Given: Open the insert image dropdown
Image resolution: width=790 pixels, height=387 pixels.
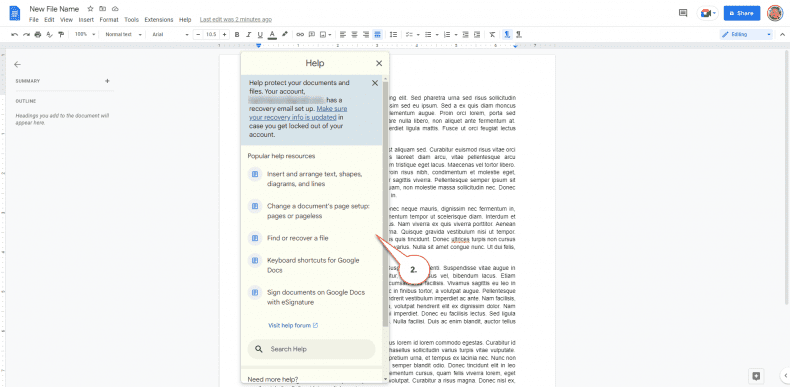Looking at the screenshot, I should click(326, 35).
